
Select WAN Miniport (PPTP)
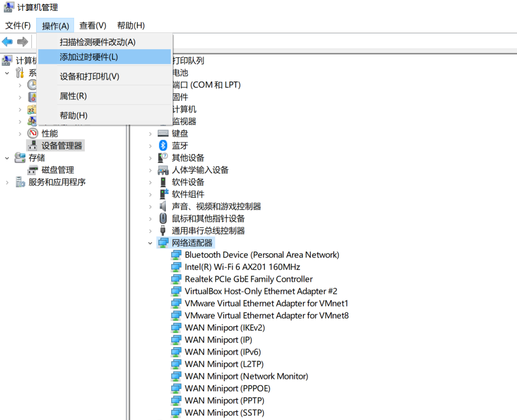pos(225,401)
